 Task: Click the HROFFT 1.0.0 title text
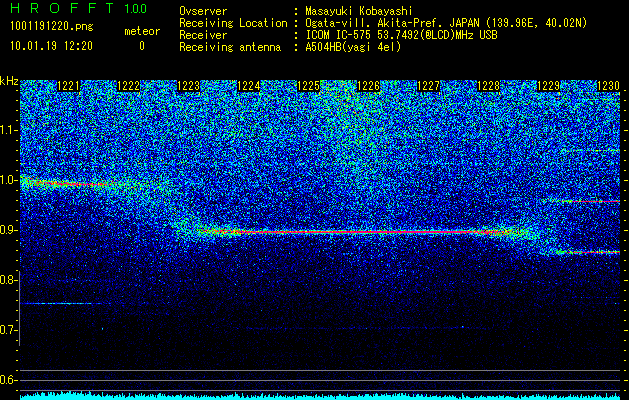[x=79, y=8]
